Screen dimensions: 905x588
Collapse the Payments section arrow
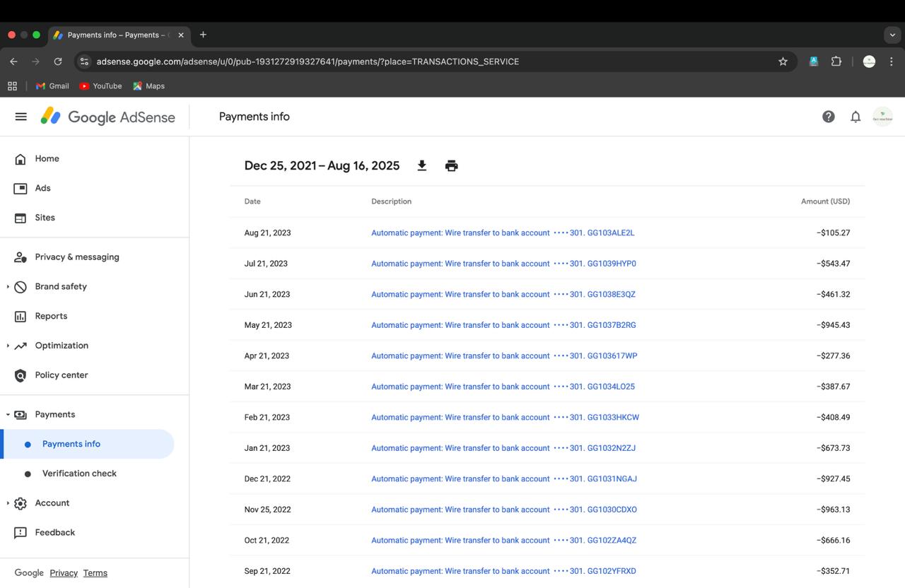[x=8, y=414]
